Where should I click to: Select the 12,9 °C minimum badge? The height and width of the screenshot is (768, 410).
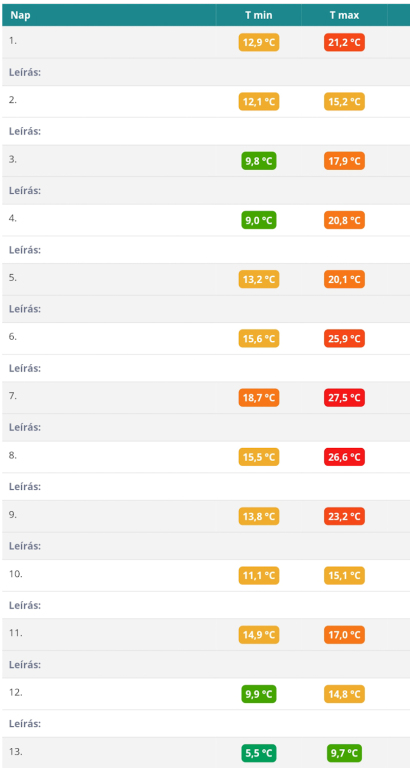[259, 43]
